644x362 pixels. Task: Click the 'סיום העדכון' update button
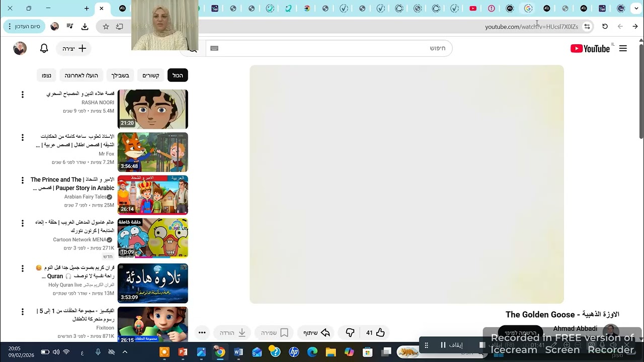(x=24, y=26)
